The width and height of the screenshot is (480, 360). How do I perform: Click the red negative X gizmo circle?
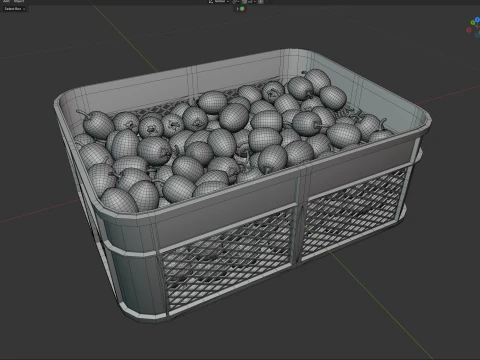click(x=469, y=30)
